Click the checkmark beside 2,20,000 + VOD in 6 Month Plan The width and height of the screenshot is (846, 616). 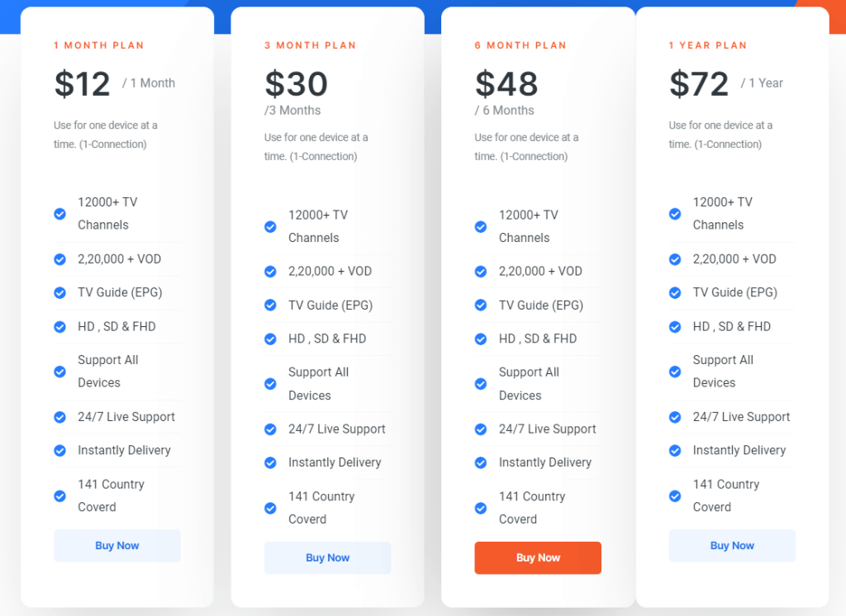pos(480,271)
